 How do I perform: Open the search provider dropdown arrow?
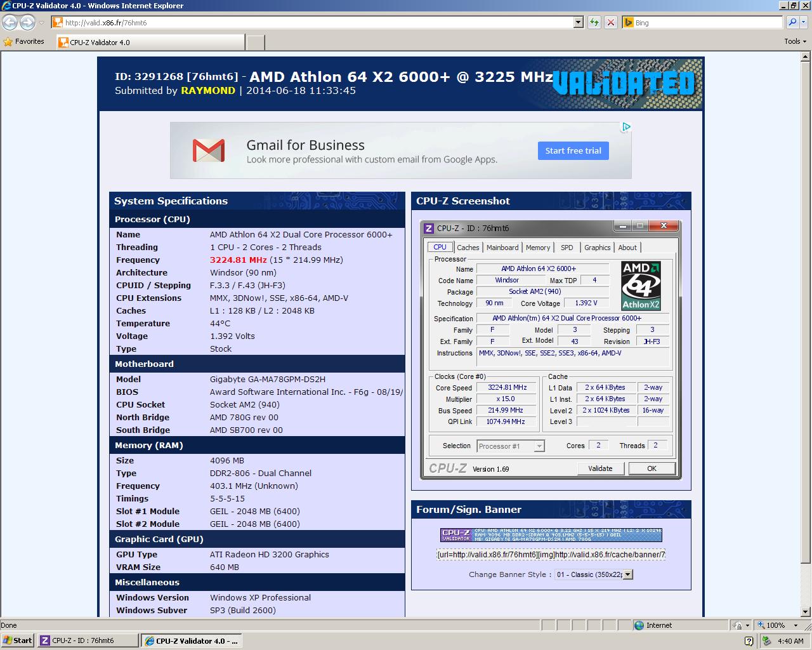pos(805,22)
